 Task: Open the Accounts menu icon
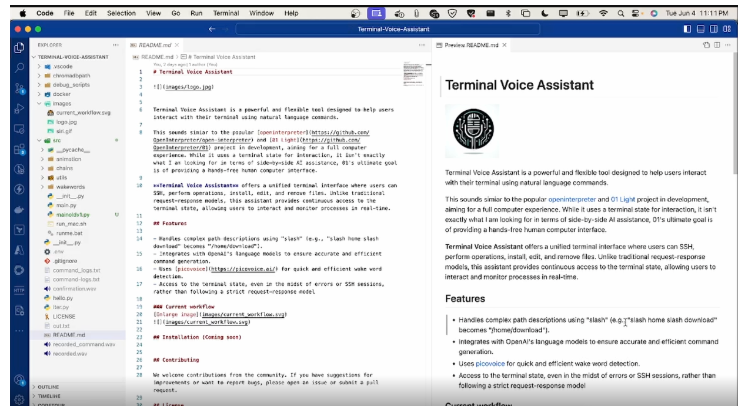click(19, 380)
